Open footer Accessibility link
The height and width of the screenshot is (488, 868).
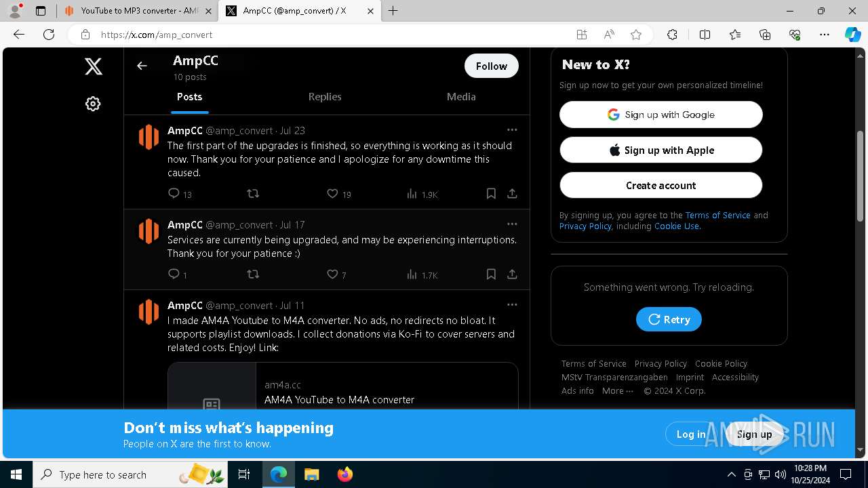pos(735,378)
